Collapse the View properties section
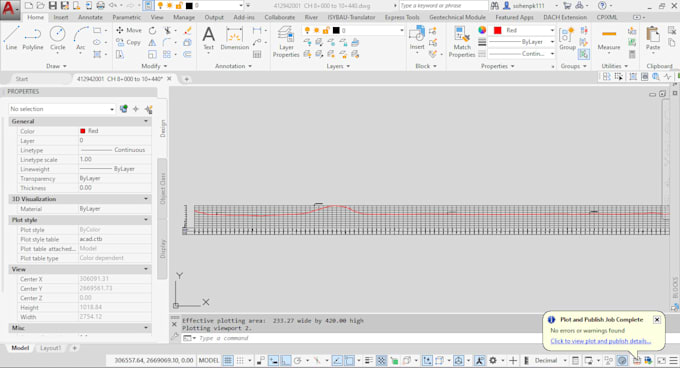The image size is (680, 368). click(146, 269)
